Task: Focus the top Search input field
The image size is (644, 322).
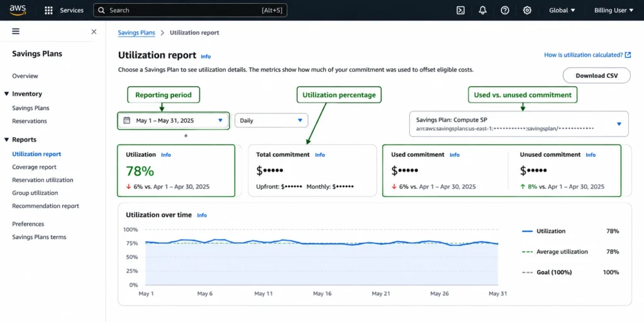Action: (x=190, y=10)
